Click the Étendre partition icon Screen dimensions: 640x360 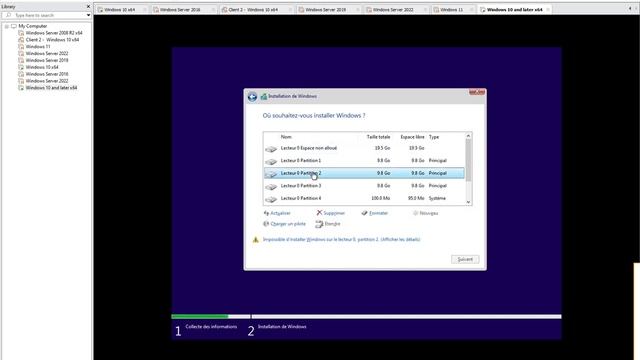pyautogui.click(x=319, y=224)
